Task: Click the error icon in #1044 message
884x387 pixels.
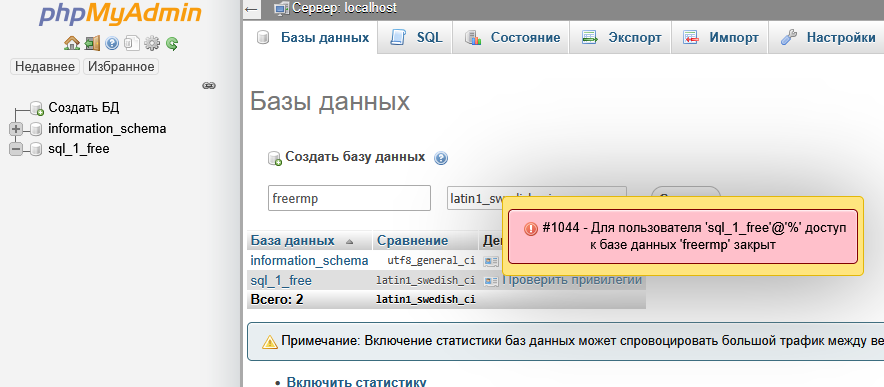Action: point(531,228)
